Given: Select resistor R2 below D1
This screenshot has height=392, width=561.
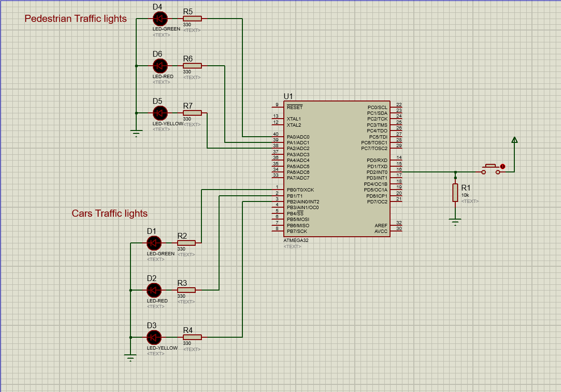Looking at the screenshot, I should pos(186,242).
